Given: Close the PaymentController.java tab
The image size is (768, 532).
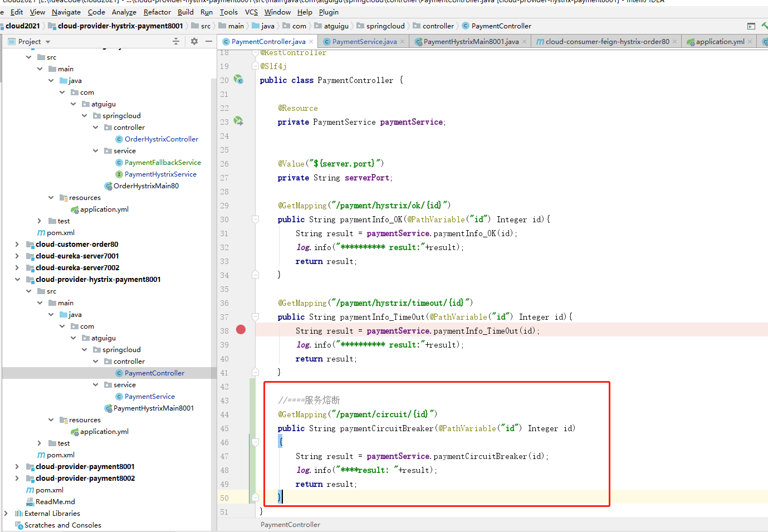Looking at the screenshot, I should pos(311,42).
